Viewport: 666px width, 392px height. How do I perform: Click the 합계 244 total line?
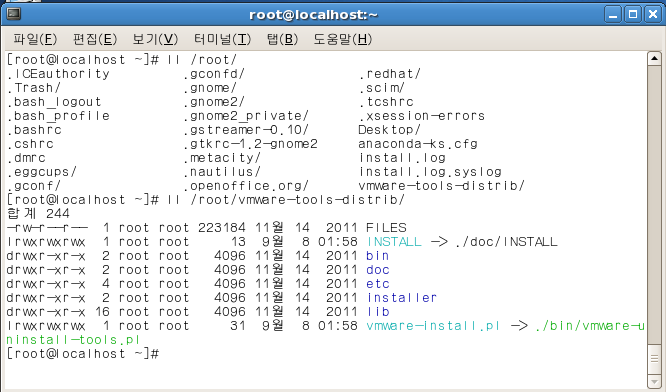[38, 214]
